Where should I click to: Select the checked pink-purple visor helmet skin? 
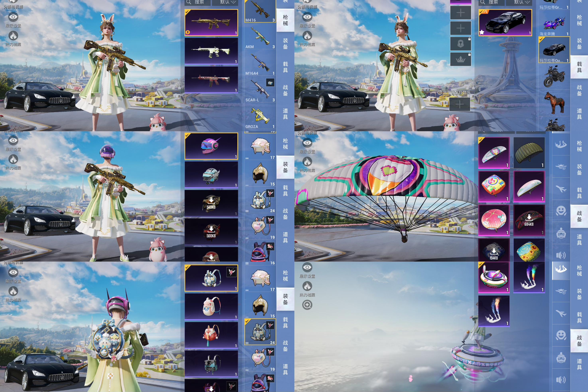point(211,146)
